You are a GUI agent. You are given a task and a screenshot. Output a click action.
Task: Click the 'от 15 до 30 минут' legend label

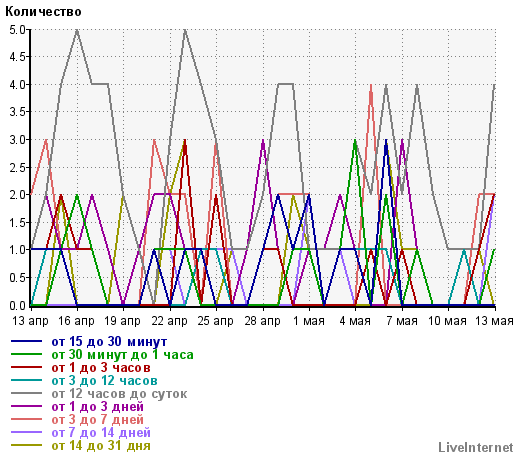click(109, 342)
